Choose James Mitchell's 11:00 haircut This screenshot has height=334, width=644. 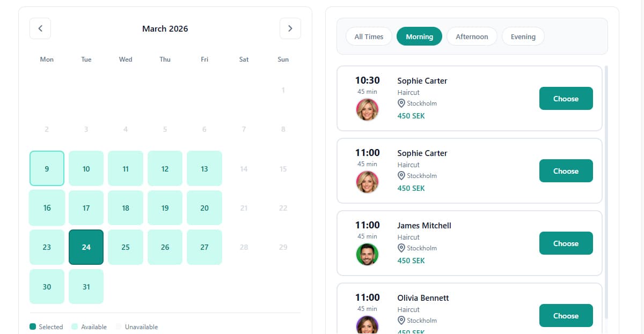[x=566, y=243]
